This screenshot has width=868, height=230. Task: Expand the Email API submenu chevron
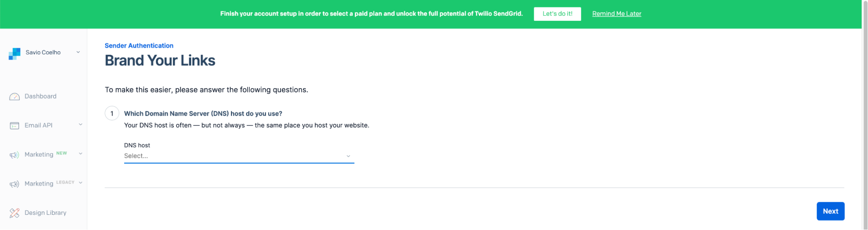(x=80, y=125)
